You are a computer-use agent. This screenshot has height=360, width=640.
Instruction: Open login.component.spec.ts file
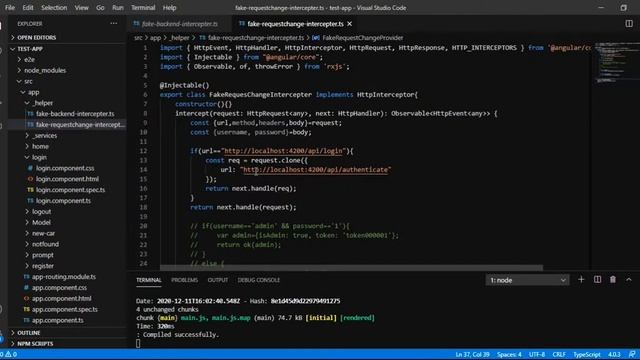(70, 190)
